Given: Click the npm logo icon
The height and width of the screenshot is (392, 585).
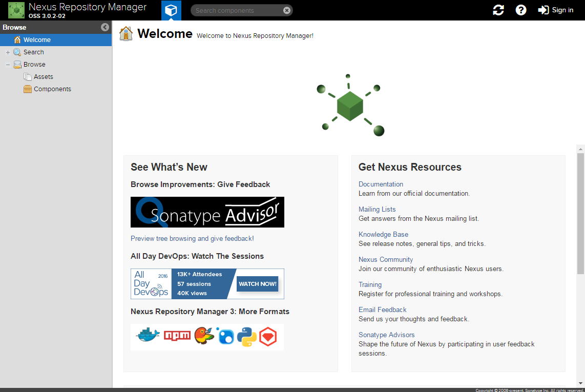Looking at the screenshot, I should (x=177, y=336).
